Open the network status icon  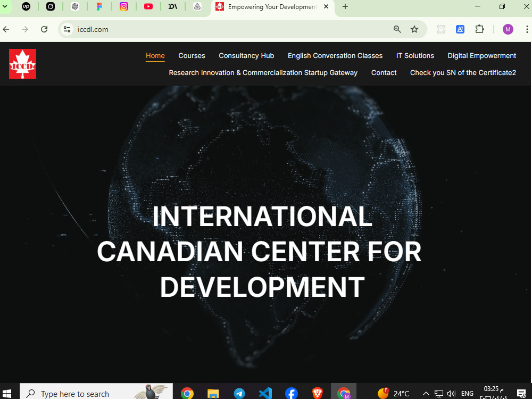coord(439,394)
